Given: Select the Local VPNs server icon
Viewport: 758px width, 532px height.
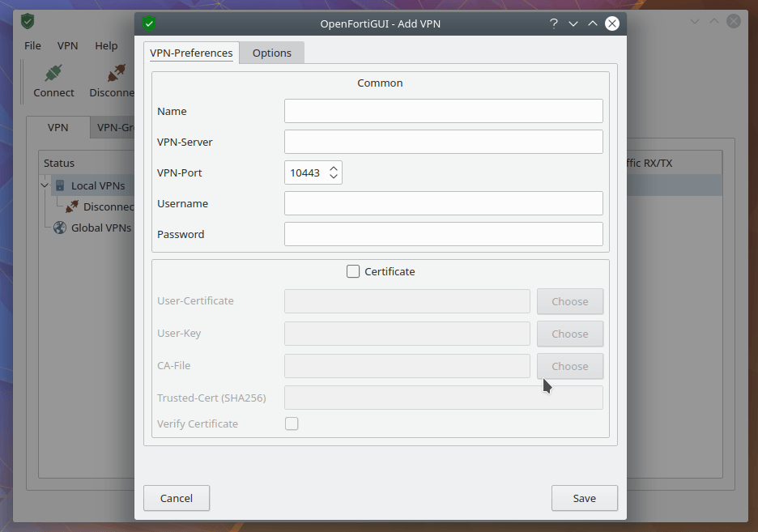Looking at the screenshot, I should tap(60, 185).
